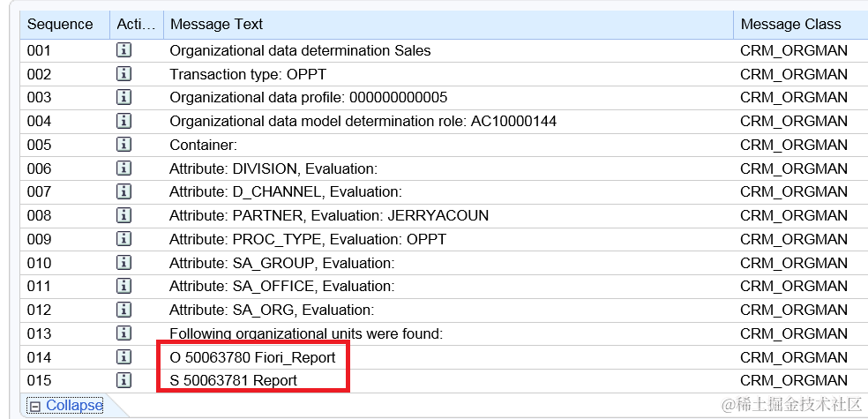868x419 pixels.
Task: Select 'Attribute: PROC_TYPE, Evaluation: OPPT' text
Action: click(x=308, y=239)
